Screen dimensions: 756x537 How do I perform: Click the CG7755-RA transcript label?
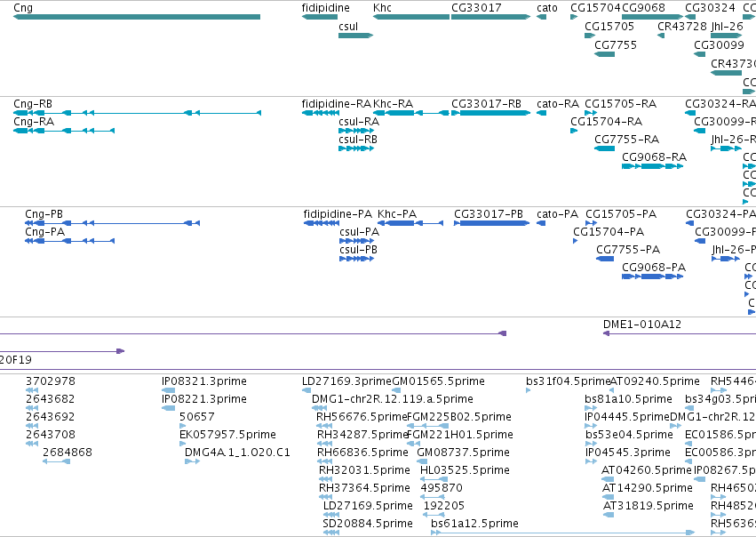point(627,140)
